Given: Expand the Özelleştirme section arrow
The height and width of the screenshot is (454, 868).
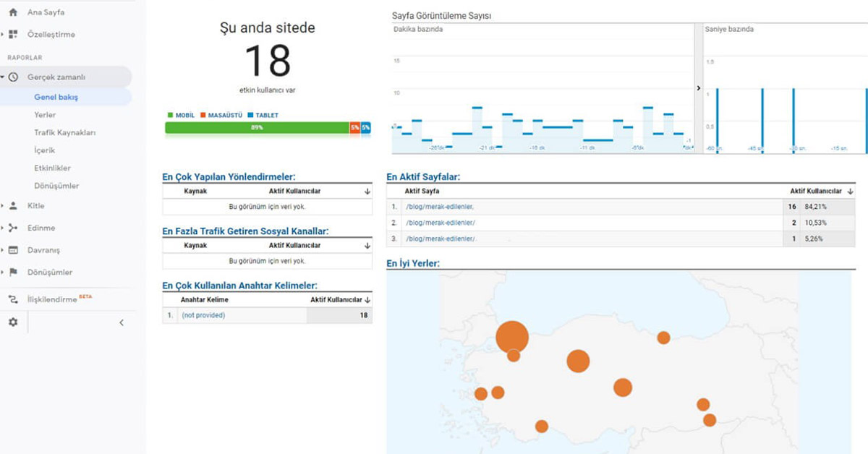Looking at the screenshot, I should click(4, 34).
